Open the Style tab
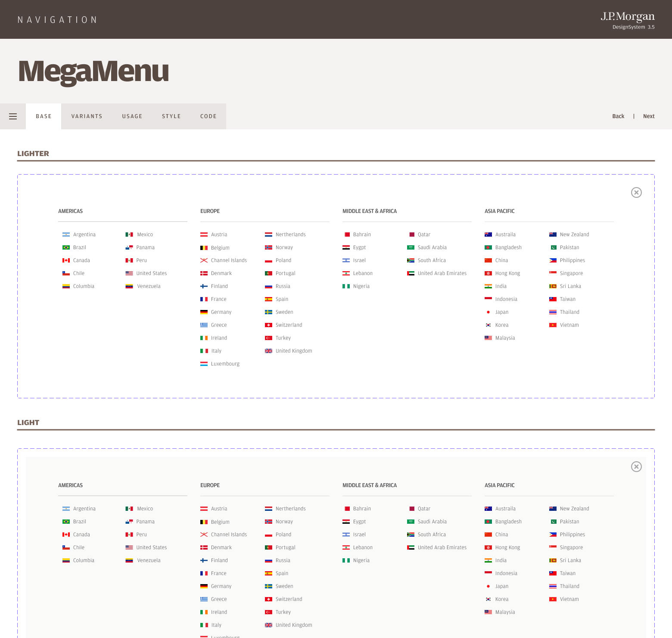This screenshot has width=672, height=638. (171, 116)
